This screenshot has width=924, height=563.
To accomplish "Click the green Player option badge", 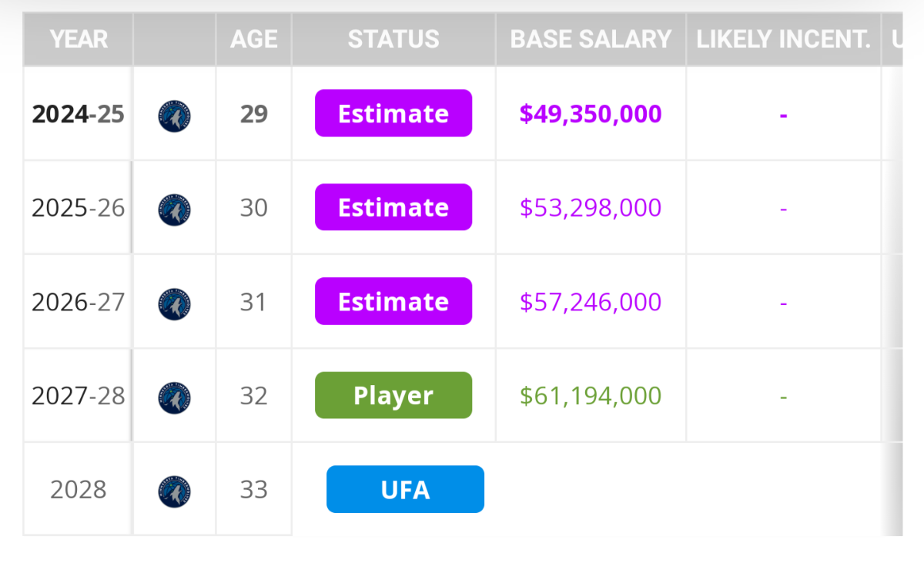I will [393, 396].
